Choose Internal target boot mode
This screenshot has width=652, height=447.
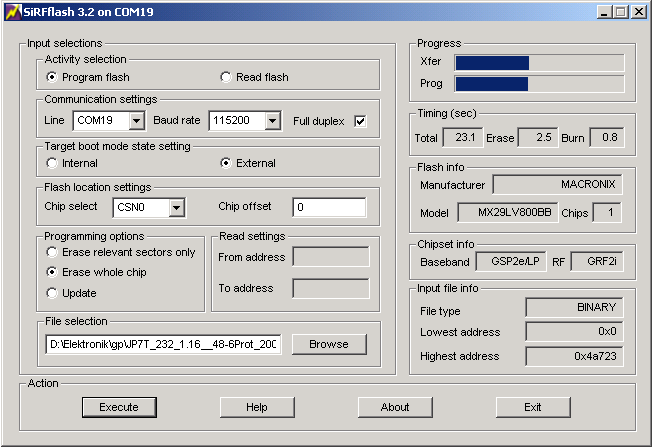[x=52, y=163]
